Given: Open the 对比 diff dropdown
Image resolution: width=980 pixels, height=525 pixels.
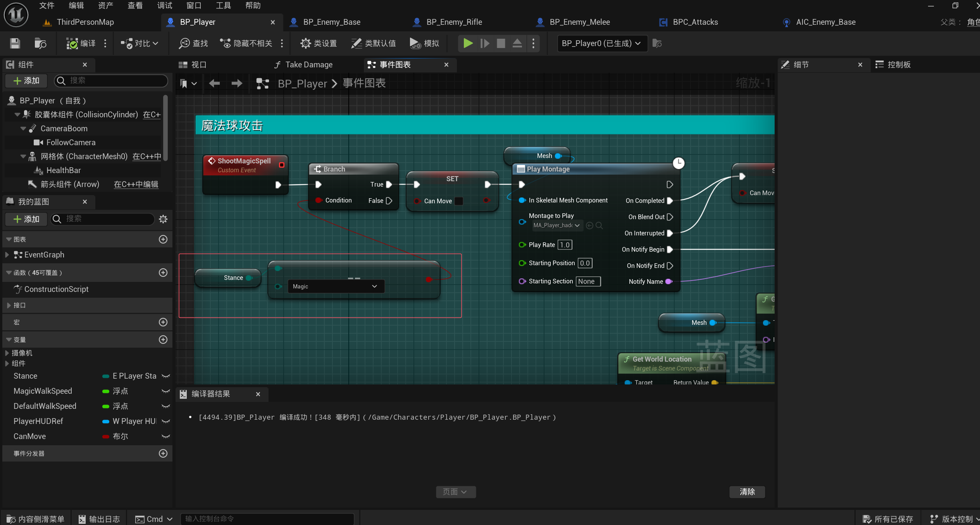Looking at the screenshot, I should 140,43.
